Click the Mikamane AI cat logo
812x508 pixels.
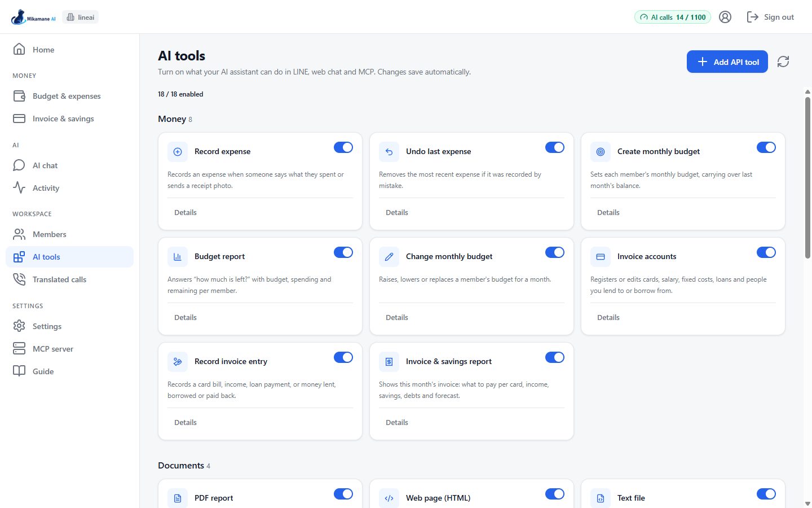click(33, 17)
